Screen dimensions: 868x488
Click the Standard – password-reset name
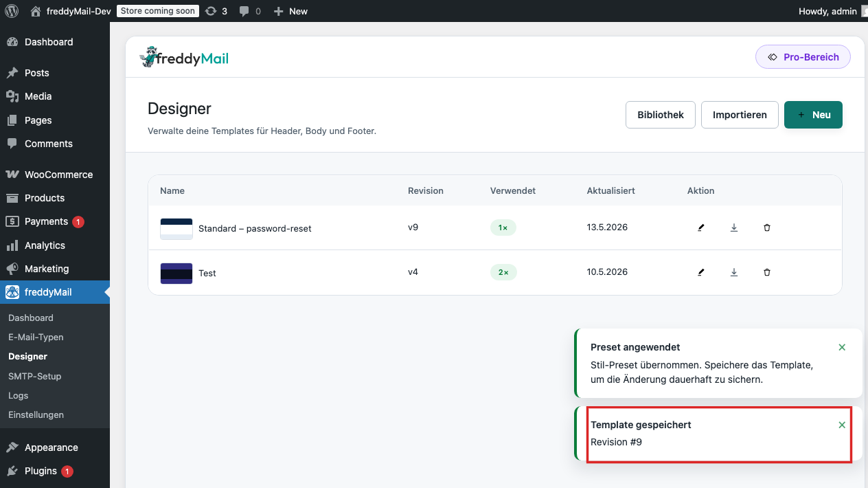255,228
